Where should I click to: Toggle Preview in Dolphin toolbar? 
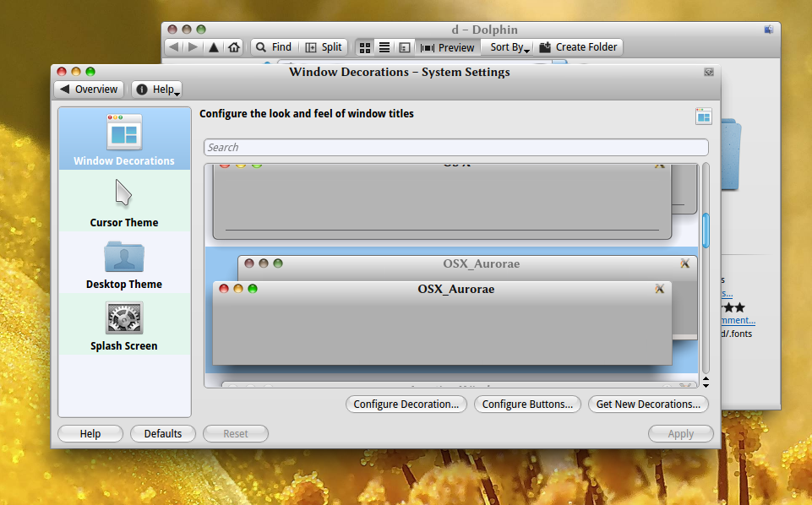(x=448, y=47)
